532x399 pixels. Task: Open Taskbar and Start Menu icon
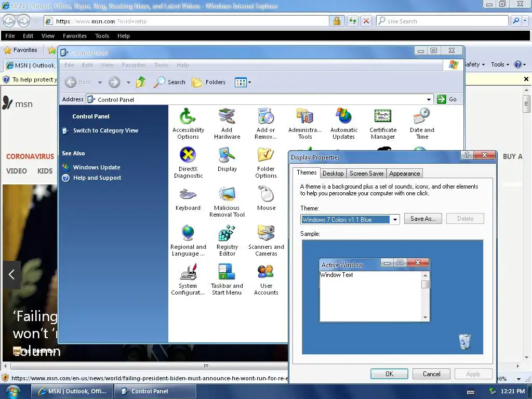coord(227,280)
